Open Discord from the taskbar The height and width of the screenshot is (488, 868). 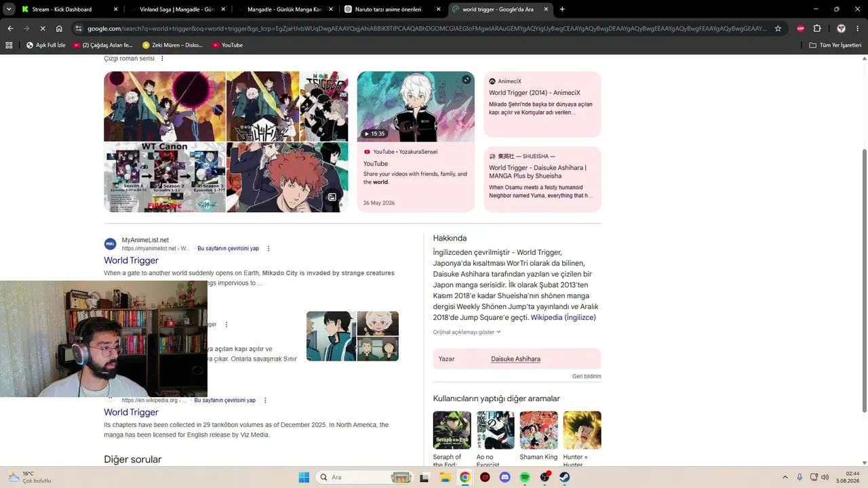click(505, 477)
